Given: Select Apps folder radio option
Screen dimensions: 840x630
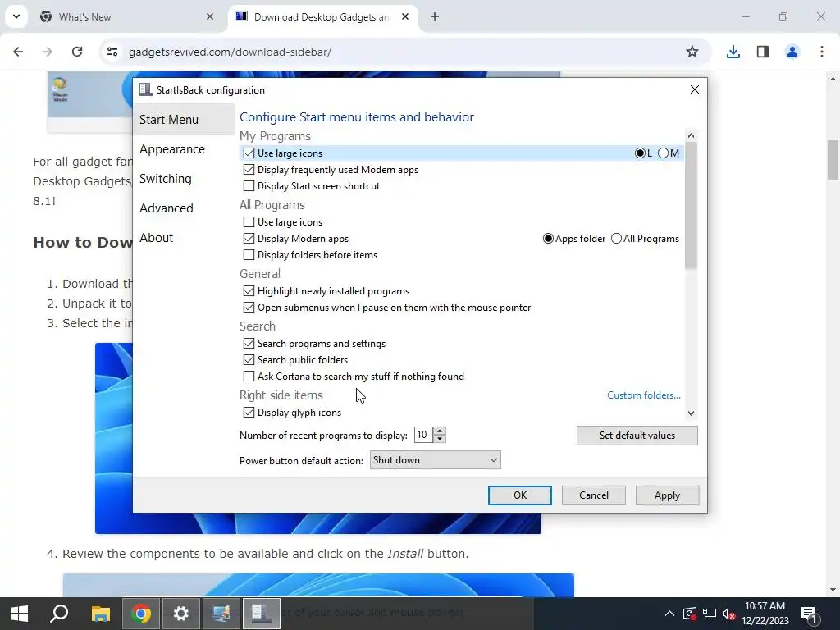Looking at the screenshot, I should [x=548, y=239].
